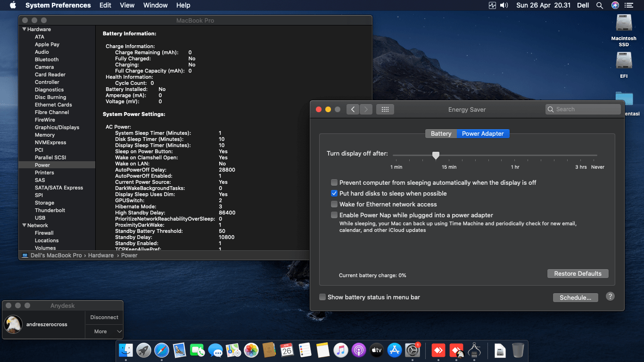Open the Schedule... dialog
The width and height of the screenshot is (644, 362).
[x=575, y=297]
